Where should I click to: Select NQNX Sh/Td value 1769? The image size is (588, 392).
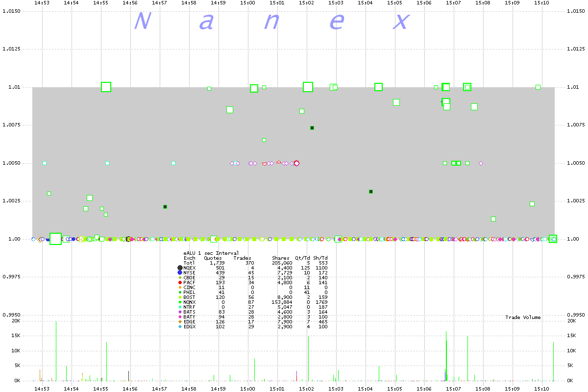[322, 302]
